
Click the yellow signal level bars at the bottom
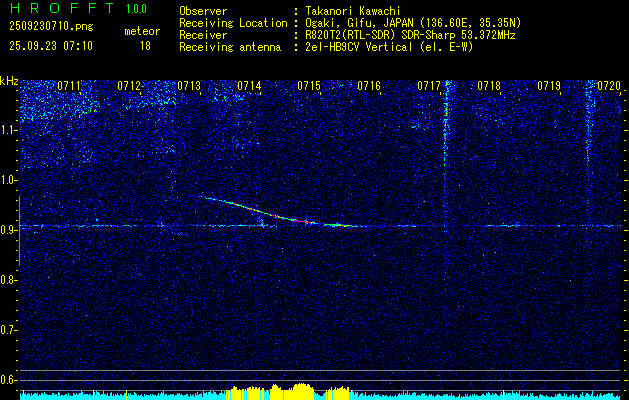(291, 392)
